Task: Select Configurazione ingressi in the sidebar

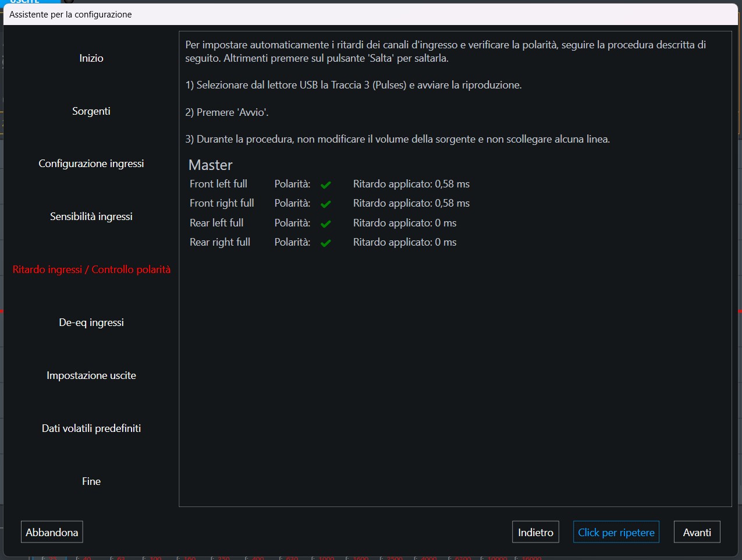Action: point(91,164)
